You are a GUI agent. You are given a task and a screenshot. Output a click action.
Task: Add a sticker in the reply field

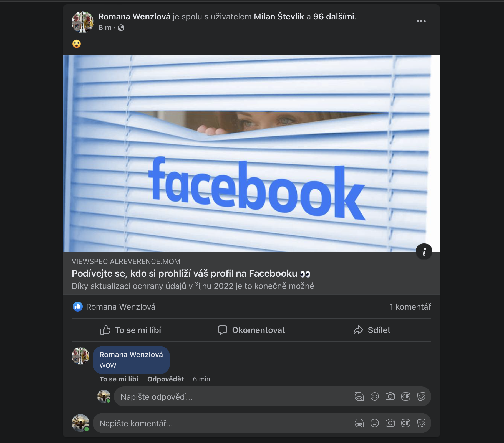tap(421, 397)
